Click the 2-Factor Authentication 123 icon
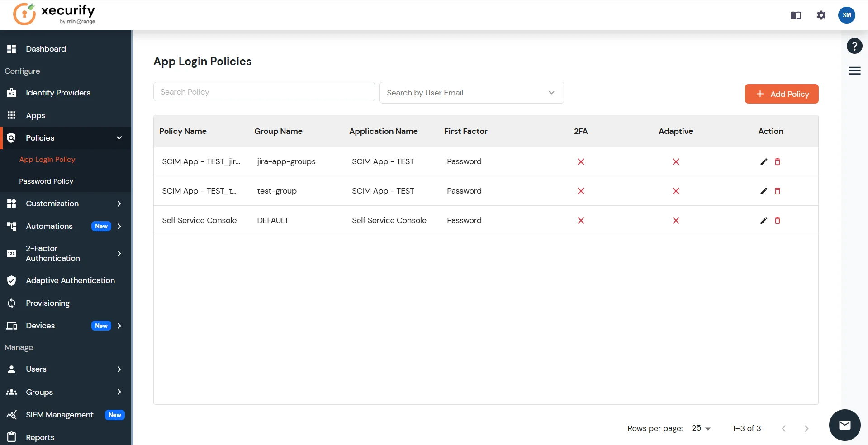The width and height of the screenshot is (868, 445). click(x=12, y=254)
